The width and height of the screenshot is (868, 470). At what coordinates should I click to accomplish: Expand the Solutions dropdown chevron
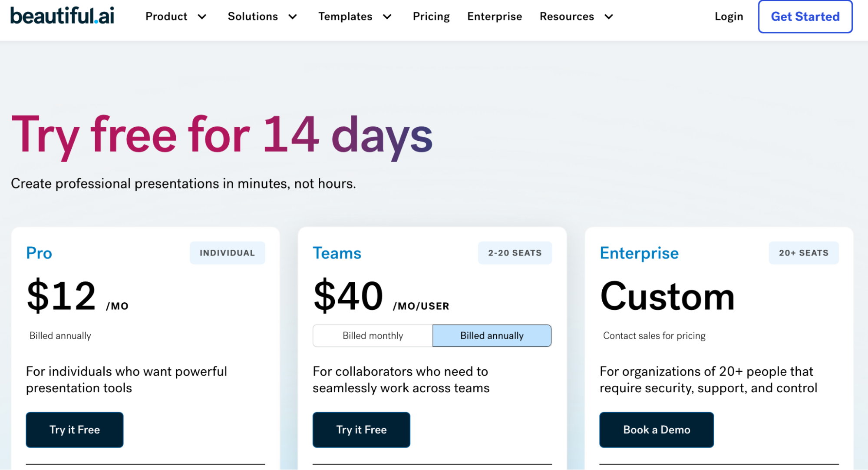(293, 17)
